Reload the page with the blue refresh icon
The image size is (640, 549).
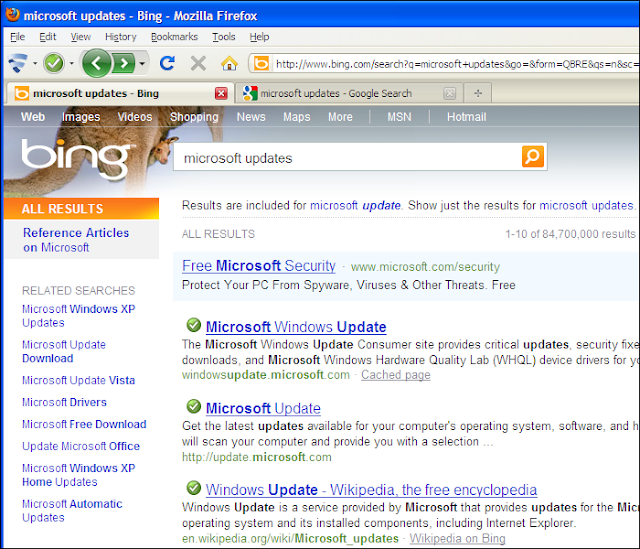click(x=167, y=63)
